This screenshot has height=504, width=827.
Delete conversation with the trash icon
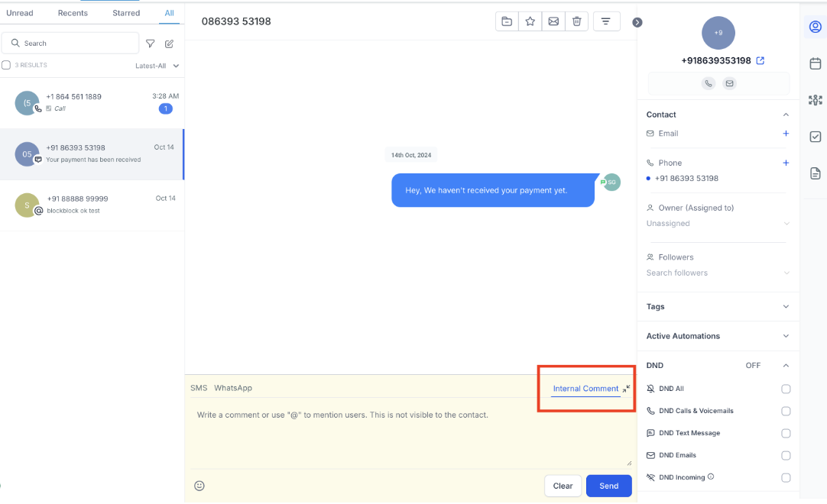click(x=577, y=21)
